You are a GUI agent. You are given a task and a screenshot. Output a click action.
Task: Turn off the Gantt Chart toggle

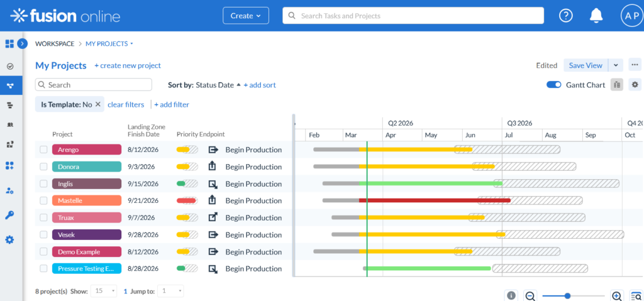click(x=553, y=85)
